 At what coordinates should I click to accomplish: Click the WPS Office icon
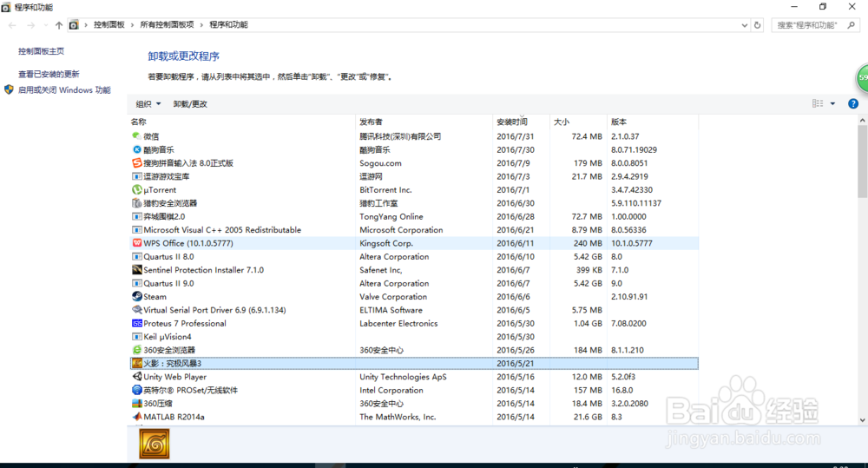click(137, 243)
